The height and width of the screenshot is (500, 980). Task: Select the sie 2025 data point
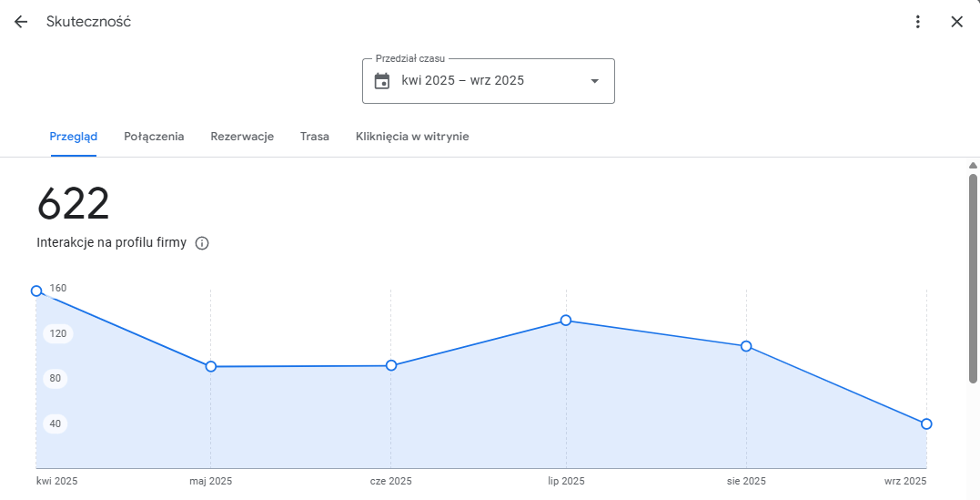click(746, 346)
